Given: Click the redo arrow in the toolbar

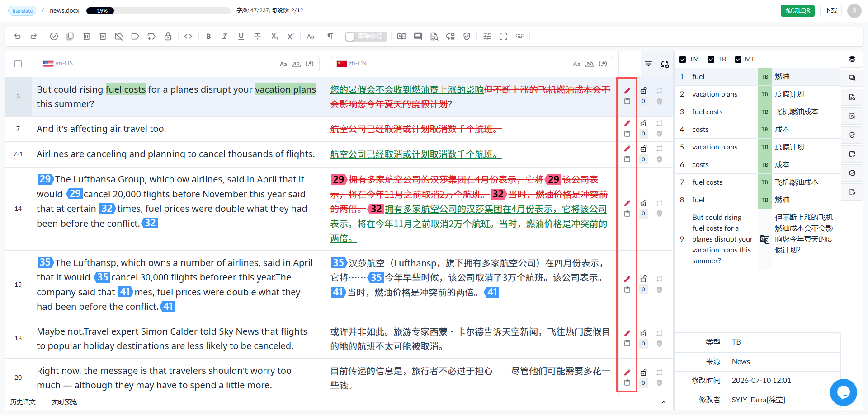Looking at the screenshot, I should click(x=33, y=37).
